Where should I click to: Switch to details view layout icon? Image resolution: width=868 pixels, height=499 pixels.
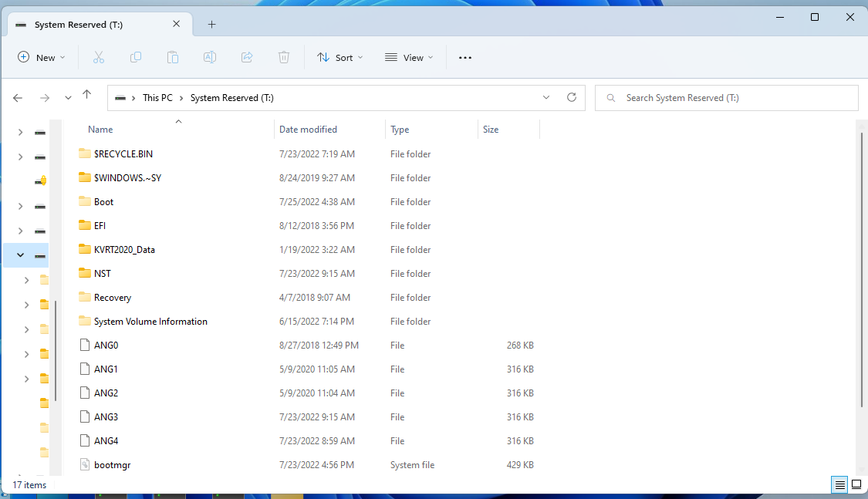[x=839, y=485]
